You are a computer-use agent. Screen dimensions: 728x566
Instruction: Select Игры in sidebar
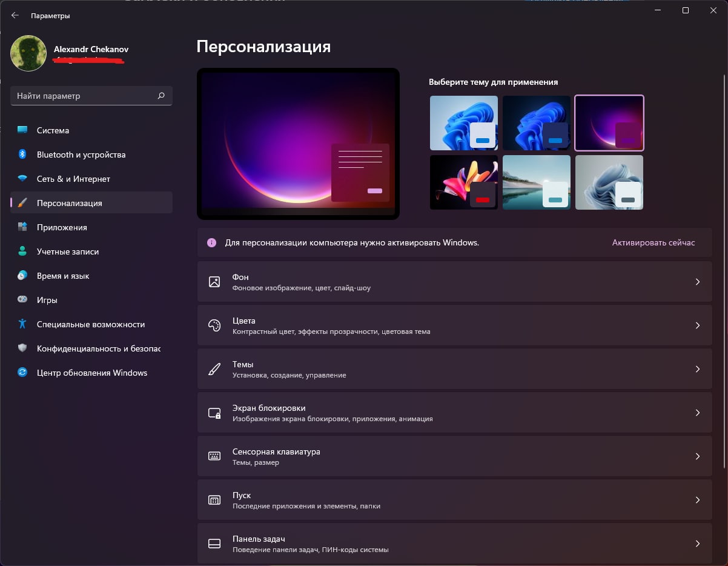click(91, 300)
